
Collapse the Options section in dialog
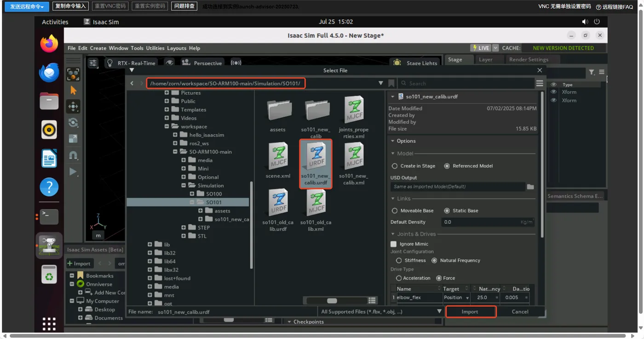392,141
